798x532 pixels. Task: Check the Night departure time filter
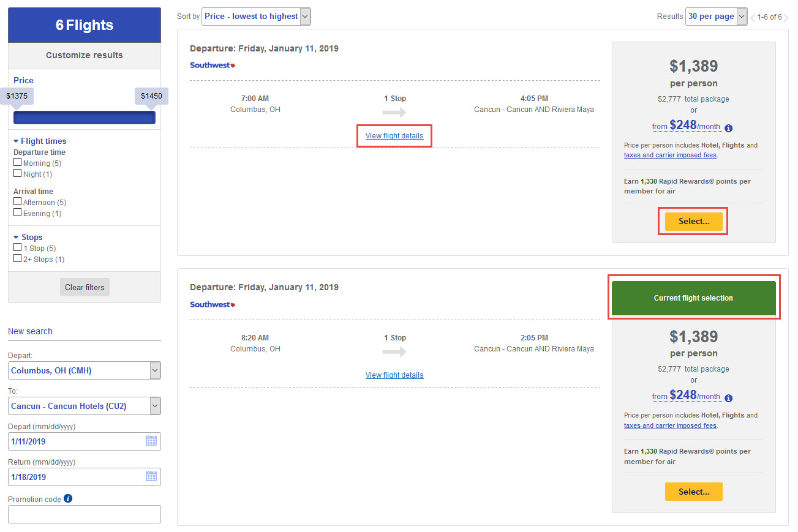(x=18, y=173)
